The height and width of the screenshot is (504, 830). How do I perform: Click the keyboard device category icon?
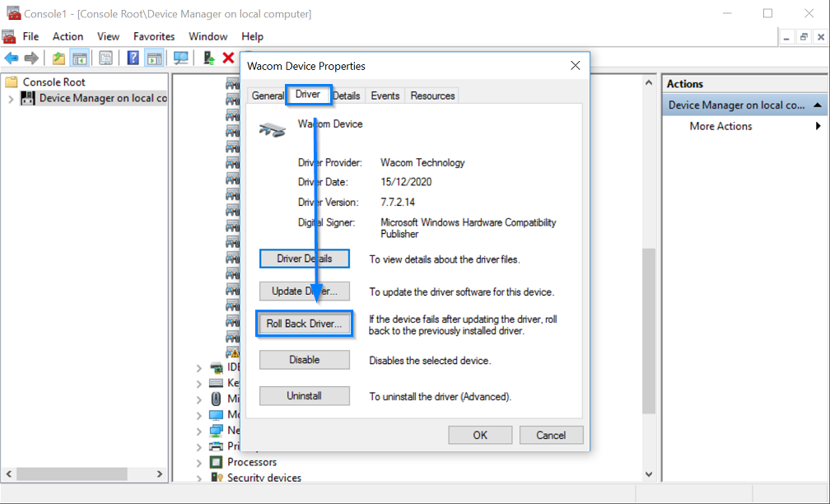216,383
